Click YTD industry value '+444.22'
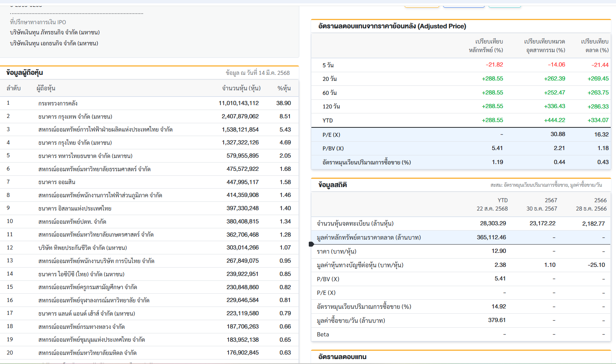This screenshot has height=364, width=616. pyautogui.click(x=554, y=120)
